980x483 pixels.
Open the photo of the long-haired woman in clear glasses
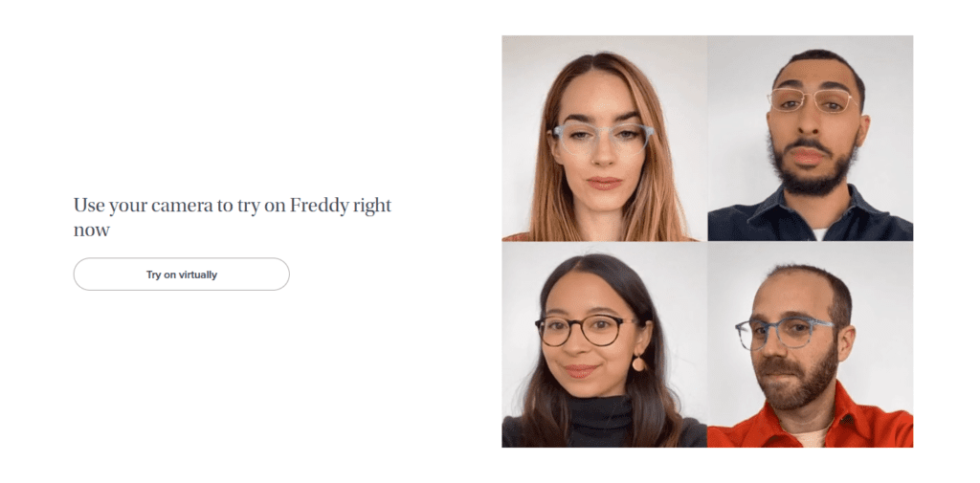click(x=605, y=138)
